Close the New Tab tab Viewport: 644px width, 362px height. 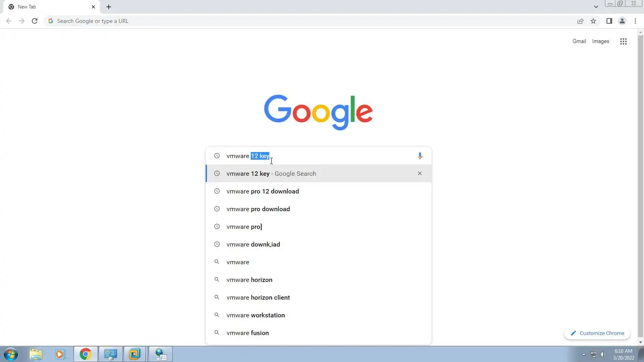(93, 7)
